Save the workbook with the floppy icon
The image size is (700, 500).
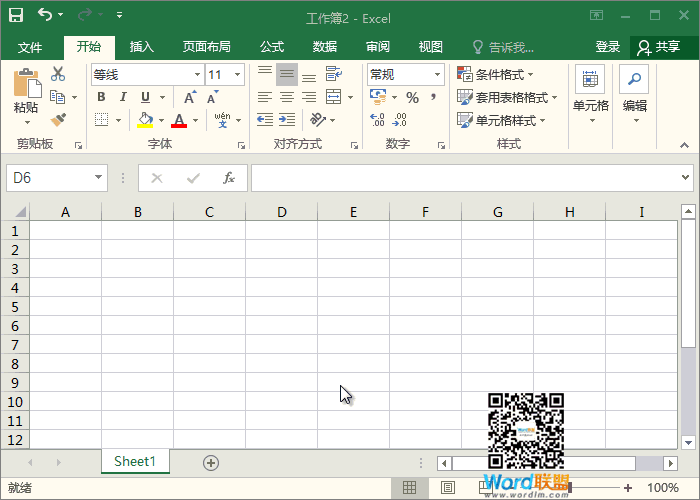pyautogui.click(x=16, y=15)
